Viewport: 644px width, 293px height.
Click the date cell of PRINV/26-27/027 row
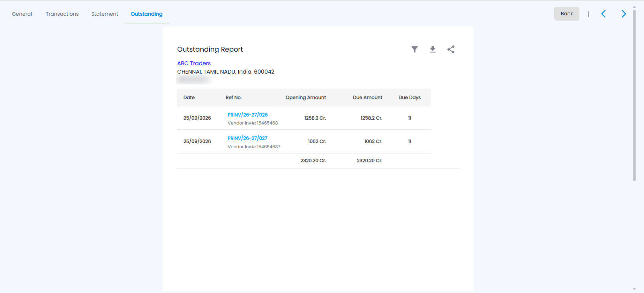click(197, 141)
